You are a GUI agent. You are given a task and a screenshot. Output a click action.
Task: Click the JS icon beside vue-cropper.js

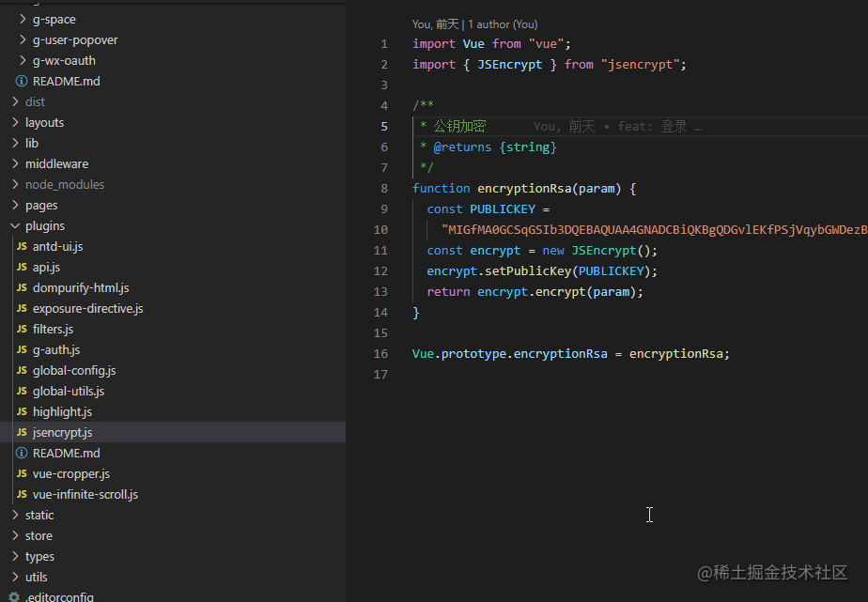point(22,473)
